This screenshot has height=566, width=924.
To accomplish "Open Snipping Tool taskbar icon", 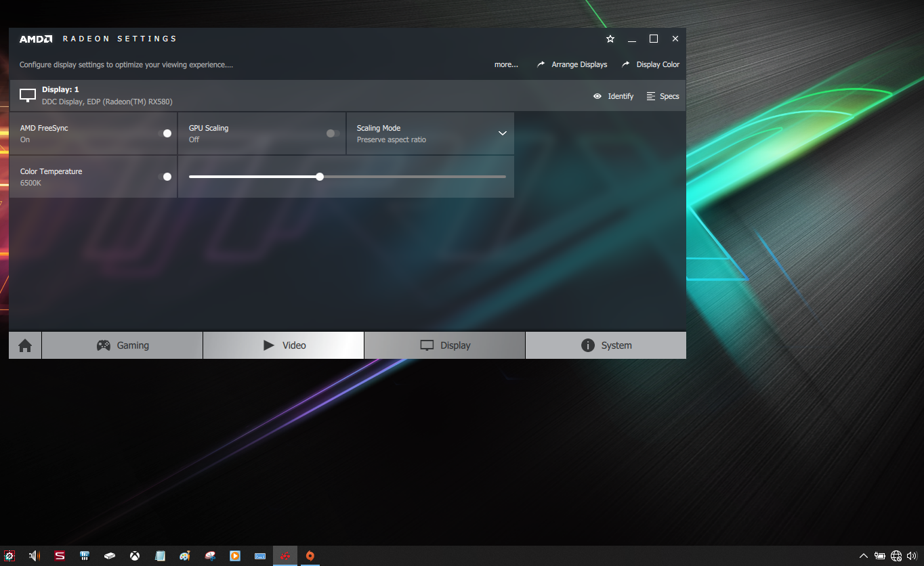I will point(210,556).
